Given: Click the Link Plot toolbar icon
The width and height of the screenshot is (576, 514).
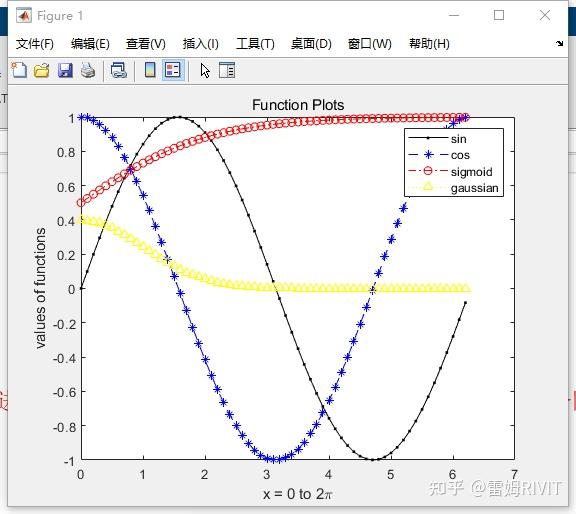Looking at the screenshot, I should click(x=119, y=70).
